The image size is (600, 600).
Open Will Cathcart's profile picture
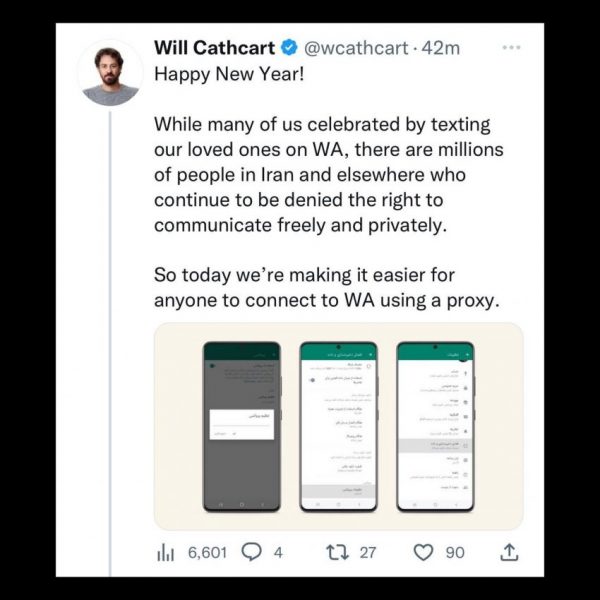click(111, 73)
